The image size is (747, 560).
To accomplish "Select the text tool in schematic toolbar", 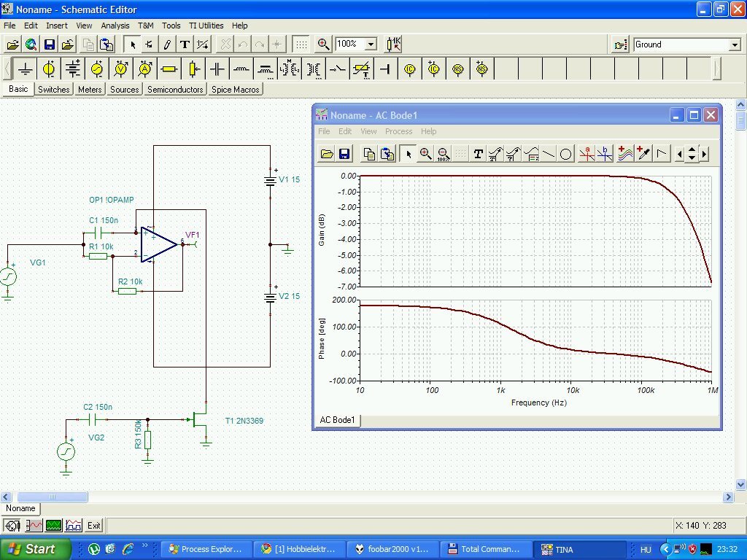I will coord(185,44).
